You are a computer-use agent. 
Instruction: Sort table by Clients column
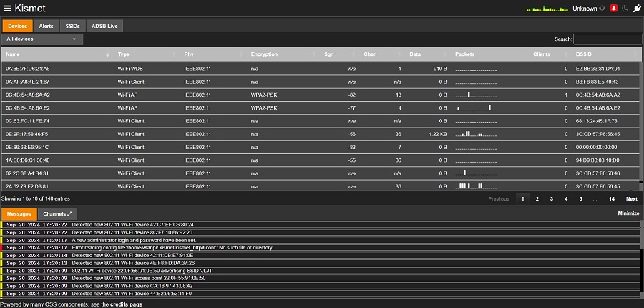pos(550,54)
